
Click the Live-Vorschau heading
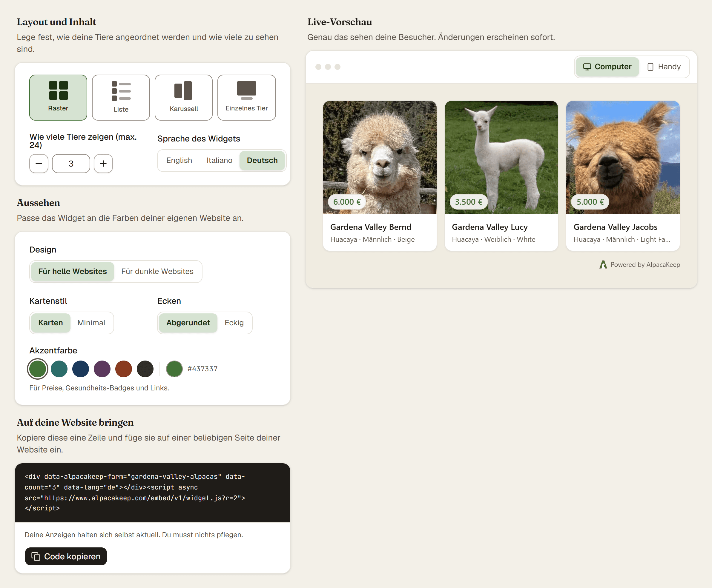coord(340,22)
